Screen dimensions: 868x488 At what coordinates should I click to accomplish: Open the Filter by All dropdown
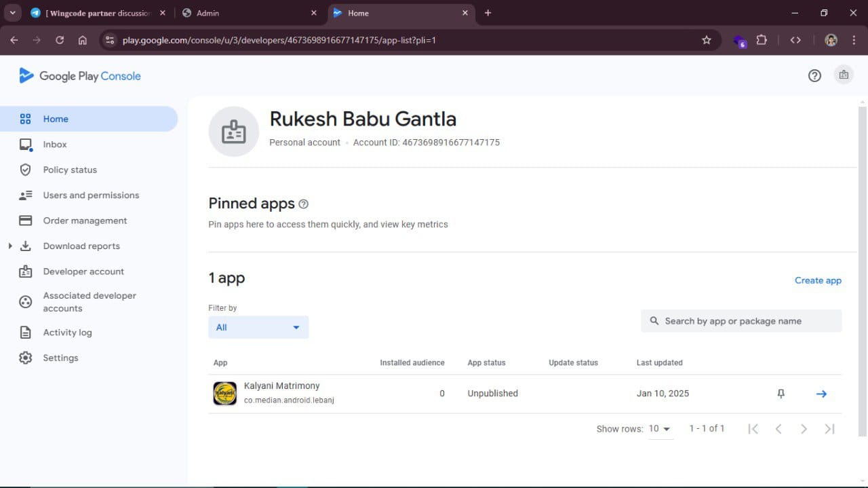coord(258,327)
